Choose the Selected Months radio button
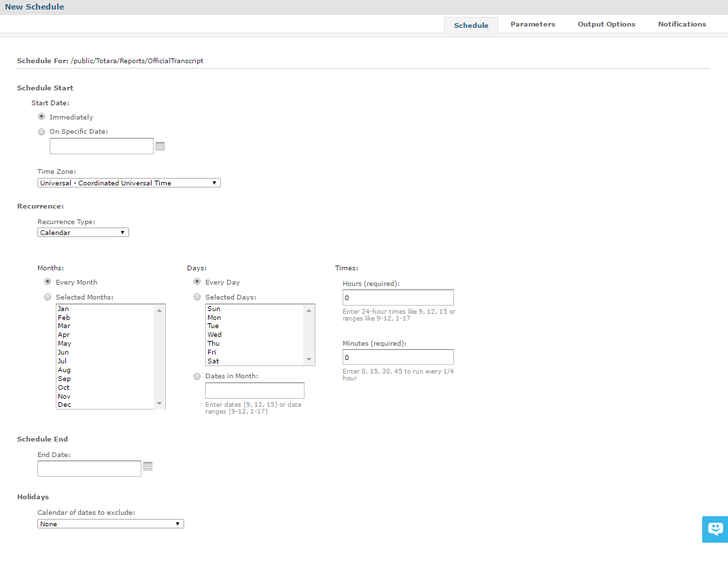728x578 pixels. point(48,297)
